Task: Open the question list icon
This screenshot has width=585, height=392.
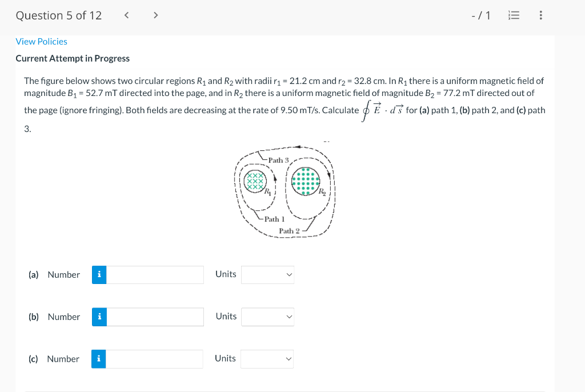Action: (x=514, y=15)
